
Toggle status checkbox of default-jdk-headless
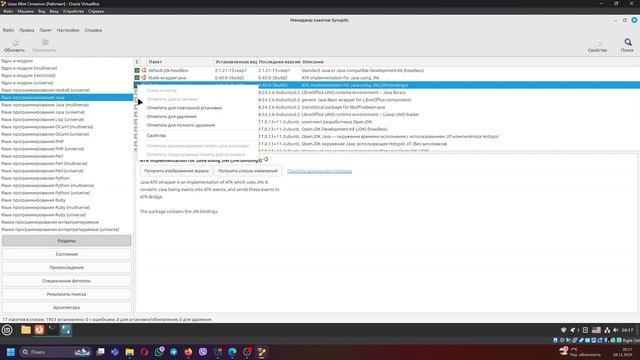(137, 70)
